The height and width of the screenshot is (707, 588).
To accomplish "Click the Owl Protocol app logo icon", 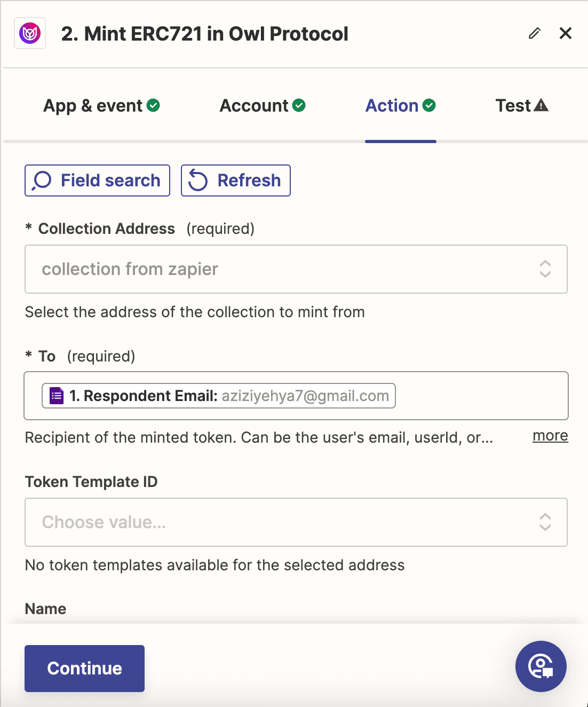I will (30, 34).
